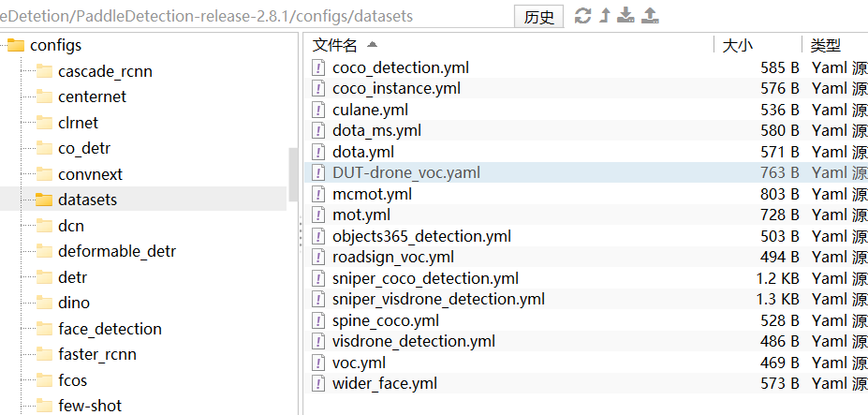
Task: Click the folder icon beside datasets
Action: click(x=44, y=199)
